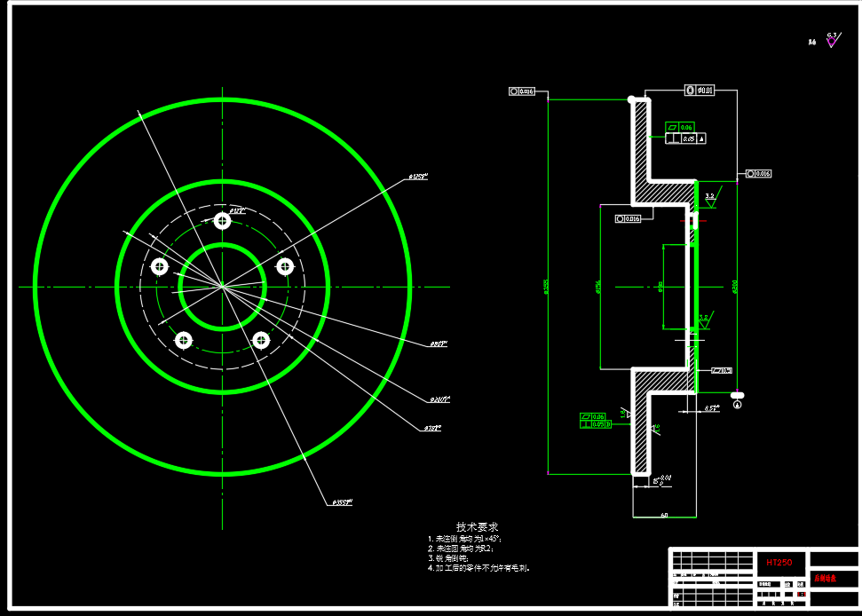This screenshot has height=616, width=862.
Task: Click the top bolt hole circle
Action: 222,221
